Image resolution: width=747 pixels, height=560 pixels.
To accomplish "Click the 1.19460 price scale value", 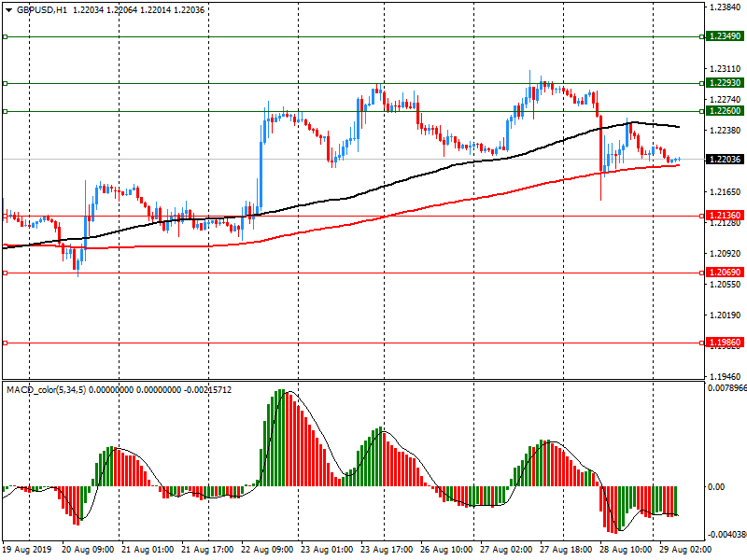I will [726, 377].
